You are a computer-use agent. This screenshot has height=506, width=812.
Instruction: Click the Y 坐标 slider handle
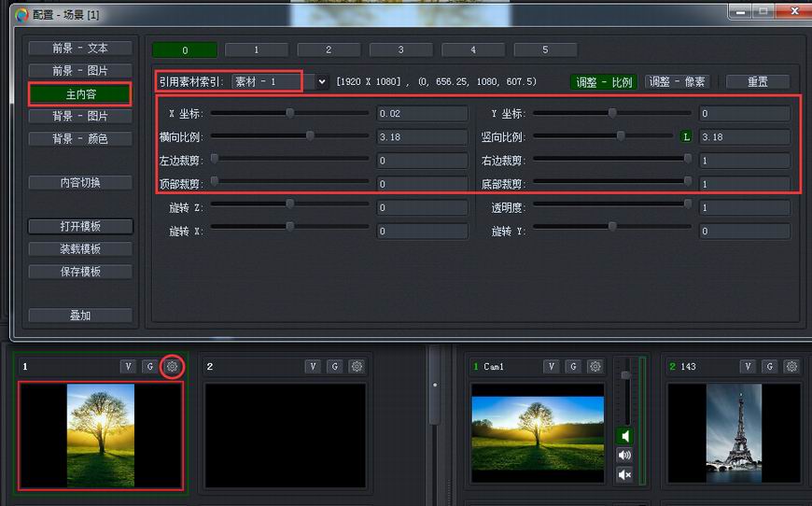coord(612,113)
